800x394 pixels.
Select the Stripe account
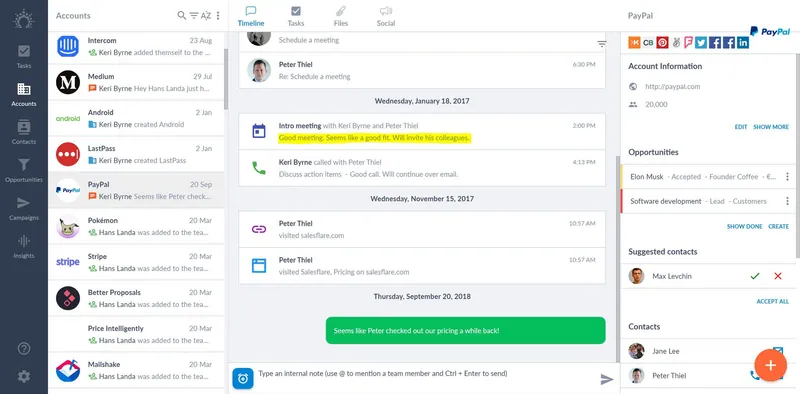(x=136, y=262)
